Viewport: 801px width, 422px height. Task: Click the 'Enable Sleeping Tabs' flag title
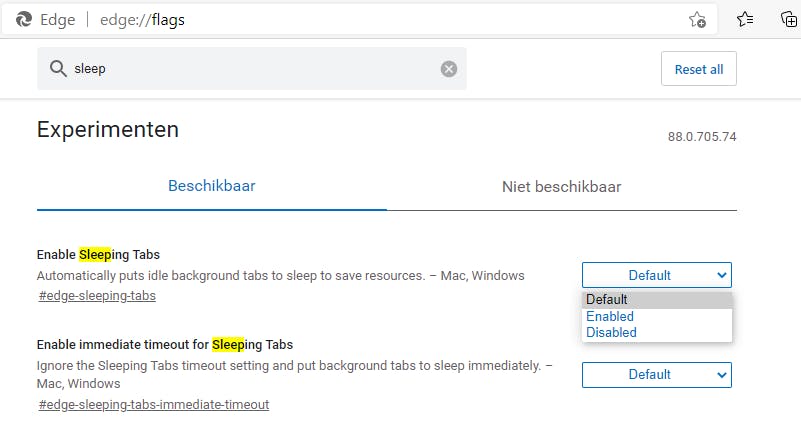coord(98,255)
